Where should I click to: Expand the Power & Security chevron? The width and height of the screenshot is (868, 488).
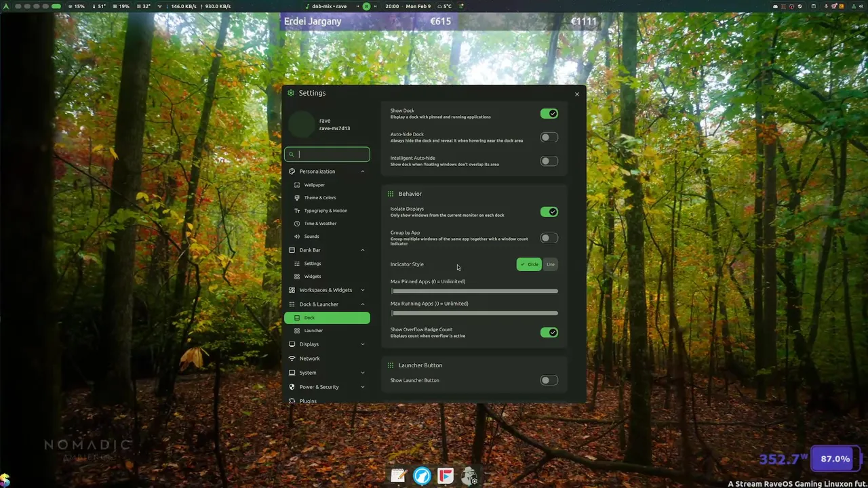[x=363, y=387]
